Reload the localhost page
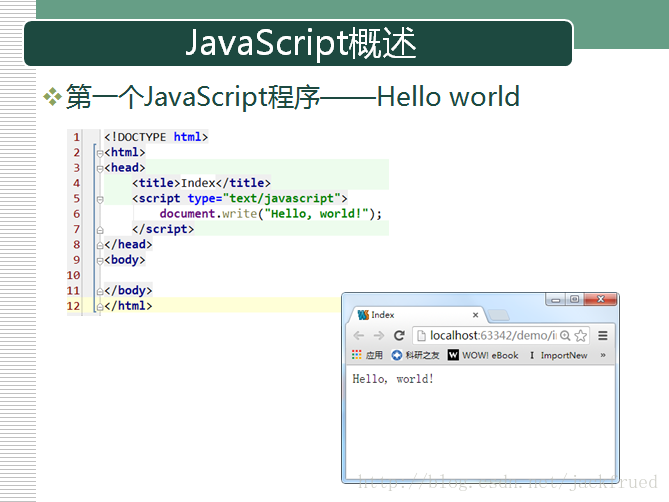The width and height of the screenshot is (669, 502). [x=399, y=336]
